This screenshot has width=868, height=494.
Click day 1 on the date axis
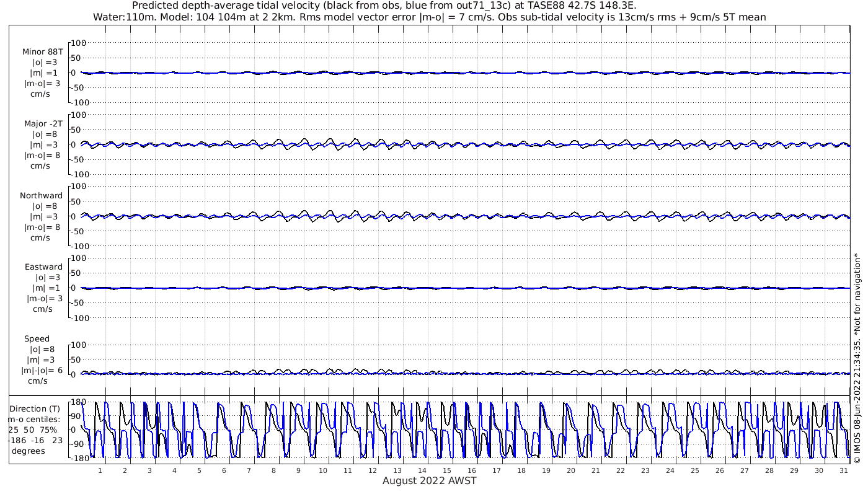[100, 470]
